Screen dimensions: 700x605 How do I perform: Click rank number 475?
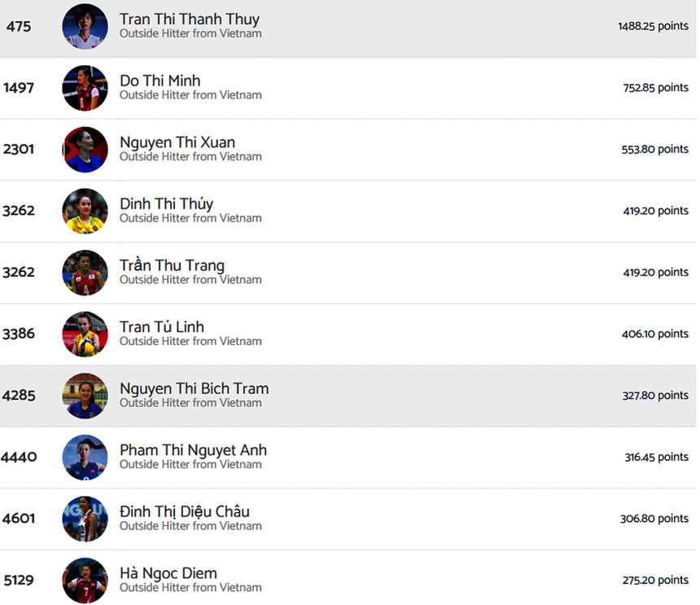(x=19, y=26)
